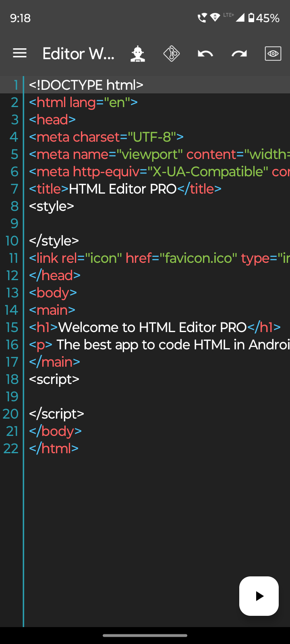Tap the closing </html> tag

[x=54, y=448]
